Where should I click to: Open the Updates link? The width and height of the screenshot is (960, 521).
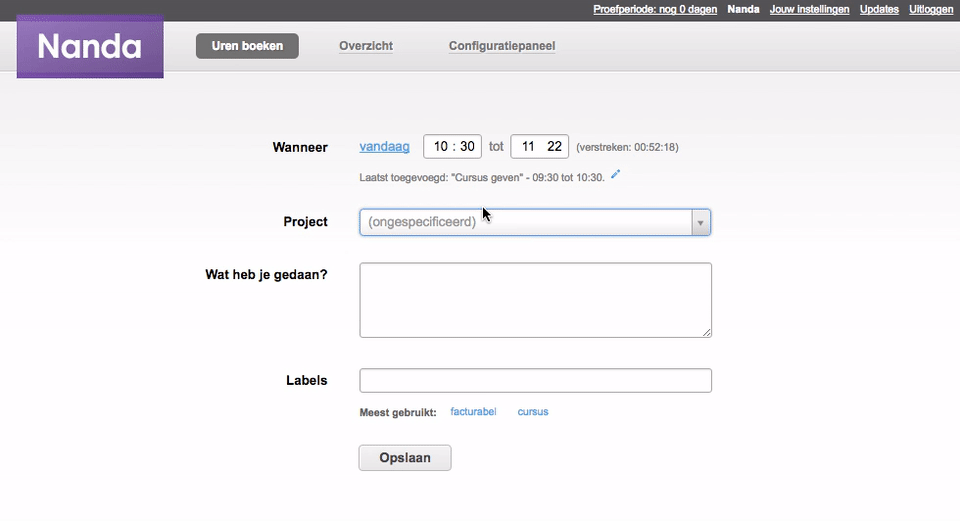879,9
